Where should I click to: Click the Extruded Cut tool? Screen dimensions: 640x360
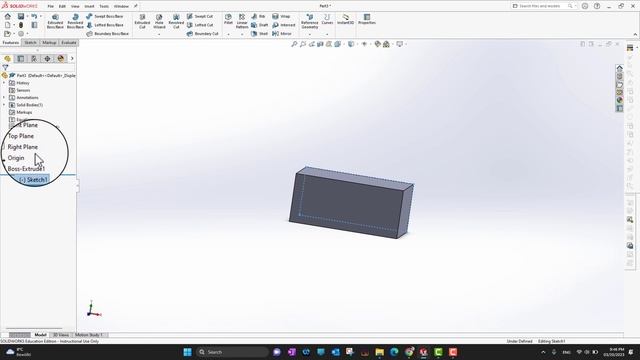[142, 21]
